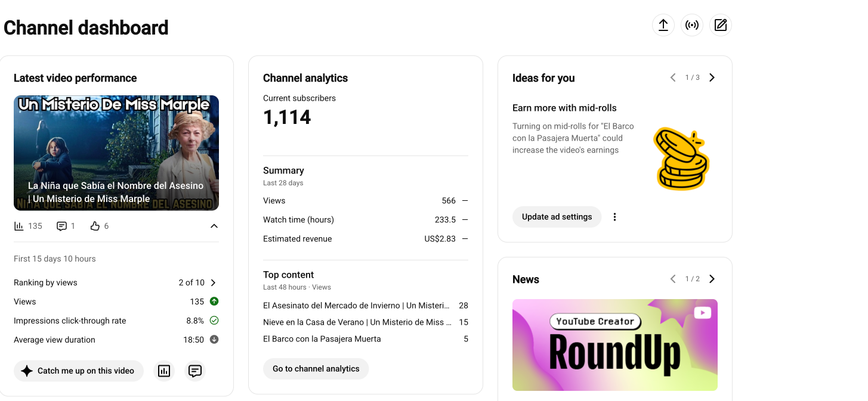This screenshot has width=868, height=401.
Task: Click the thumbs-up likes count icon
Action: click(x=94, y=226)
